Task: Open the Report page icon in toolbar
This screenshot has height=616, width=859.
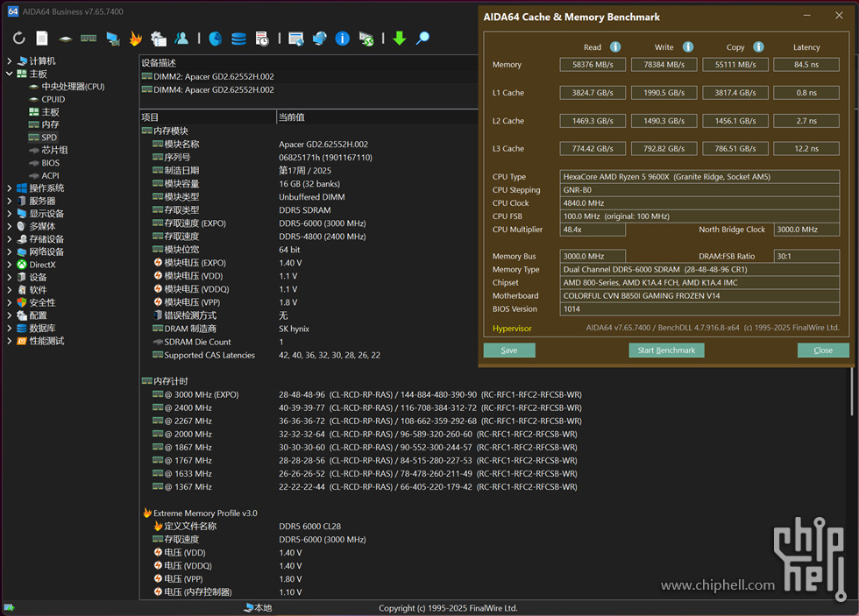Action: [42, 39]
